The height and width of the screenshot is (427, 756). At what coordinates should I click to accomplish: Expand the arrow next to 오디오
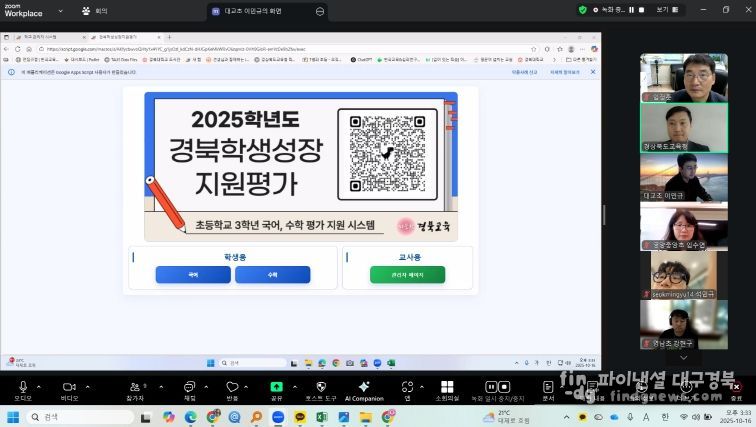pyautogui.click(x=39, y=385)
